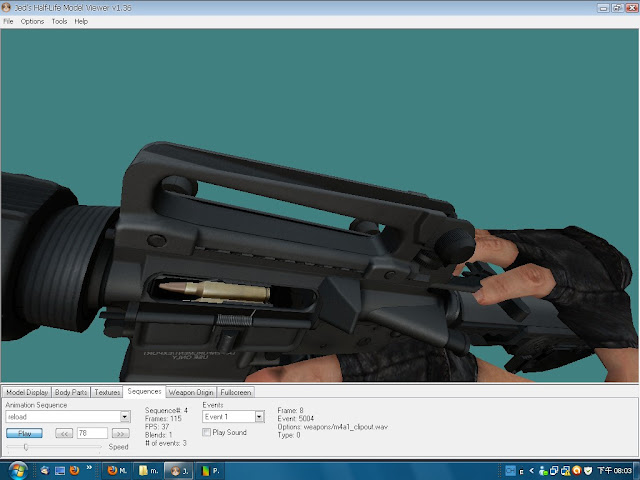Step to the next frame with >> button
640x480 pixels.
[120, 433]
